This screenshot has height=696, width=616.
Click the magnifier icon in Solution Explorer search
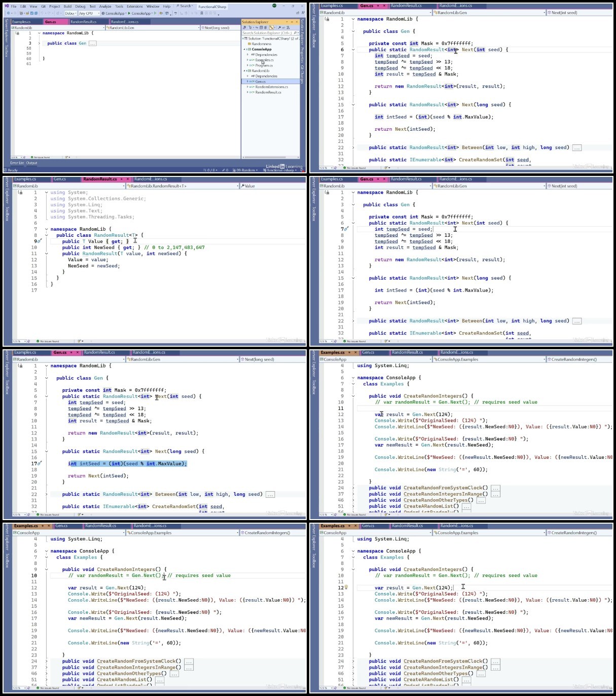pos(296,33)
